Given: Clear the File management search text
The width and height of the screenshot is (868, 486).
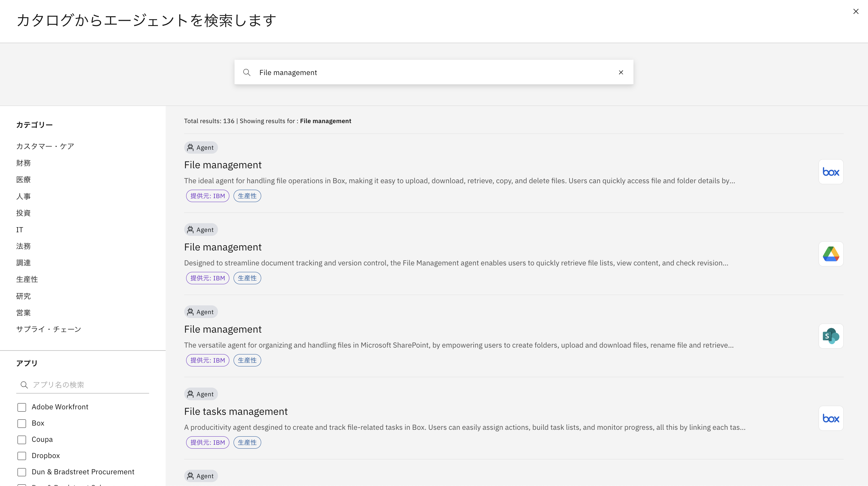Looking at the screenshot, I should pos(621,72).
